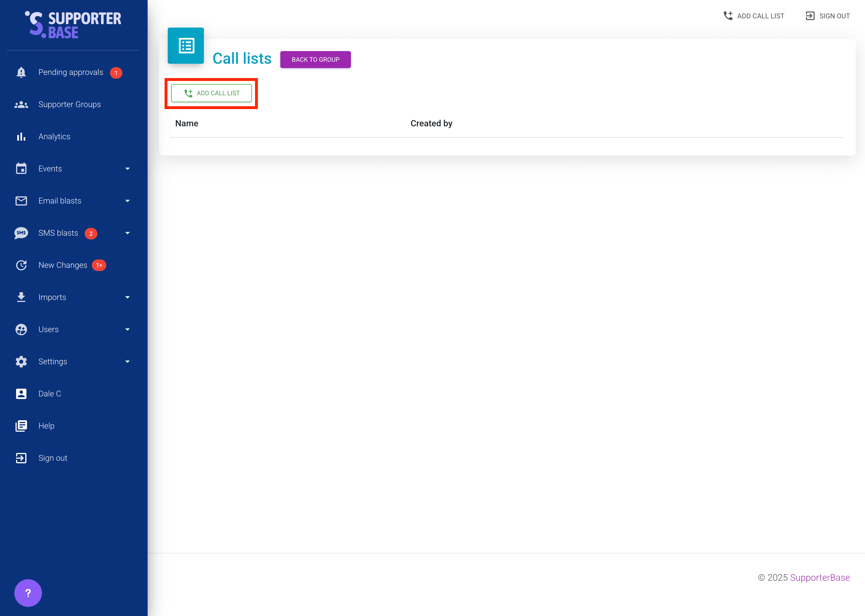Expand the Settings dropdown arrow

pyautogui.click(x=128, y=362)
